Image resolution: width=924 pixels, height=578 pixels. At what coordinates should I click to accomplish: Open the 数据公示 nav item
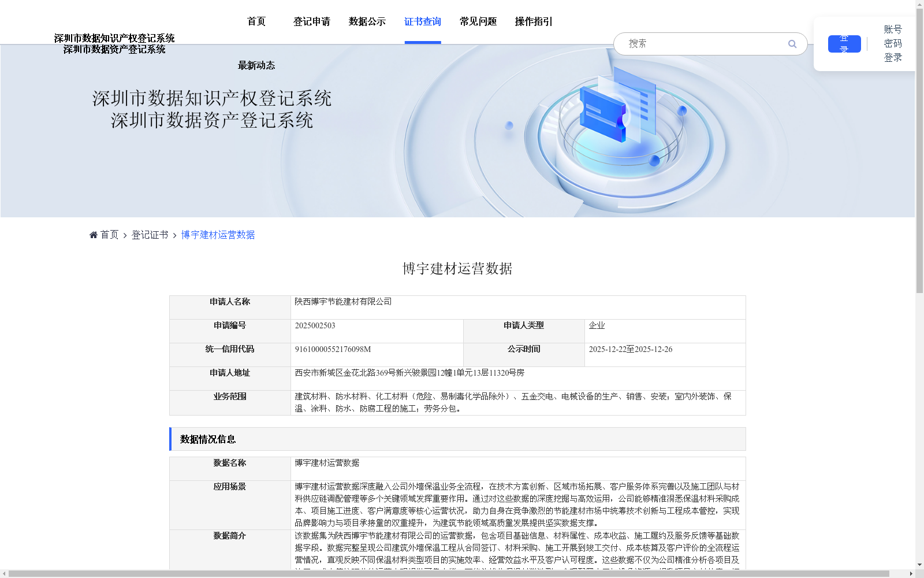tap(367, 21)
